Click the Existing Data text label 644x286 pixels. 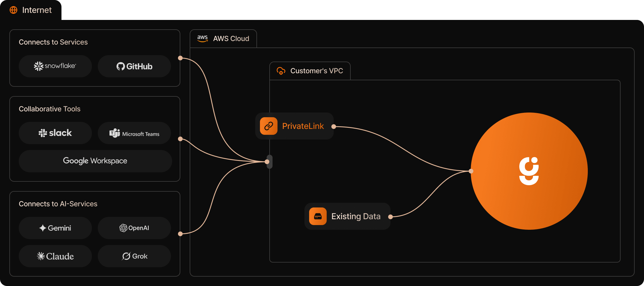[x=356, y=216]
